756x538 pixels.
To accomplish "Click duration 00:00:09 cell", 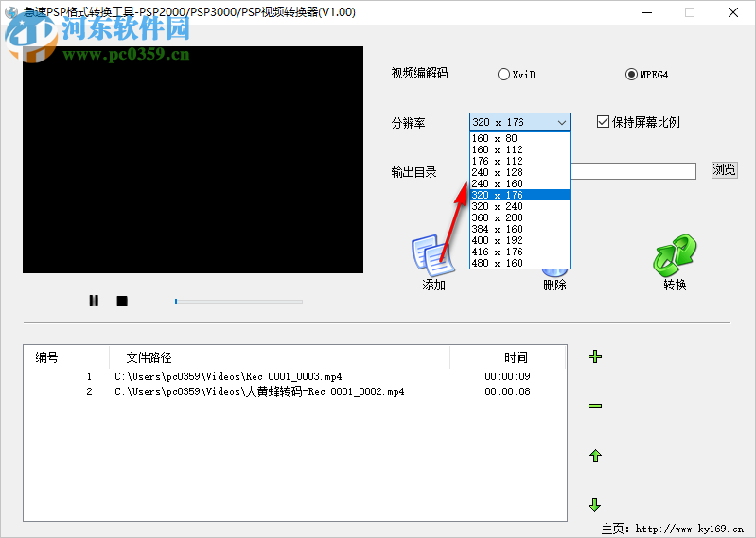I will tap(508, 376).
